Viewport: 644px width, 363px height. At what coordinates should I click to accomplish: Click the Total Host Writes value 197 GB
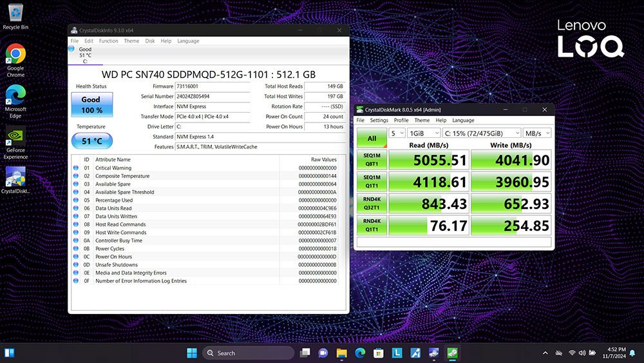325,96
